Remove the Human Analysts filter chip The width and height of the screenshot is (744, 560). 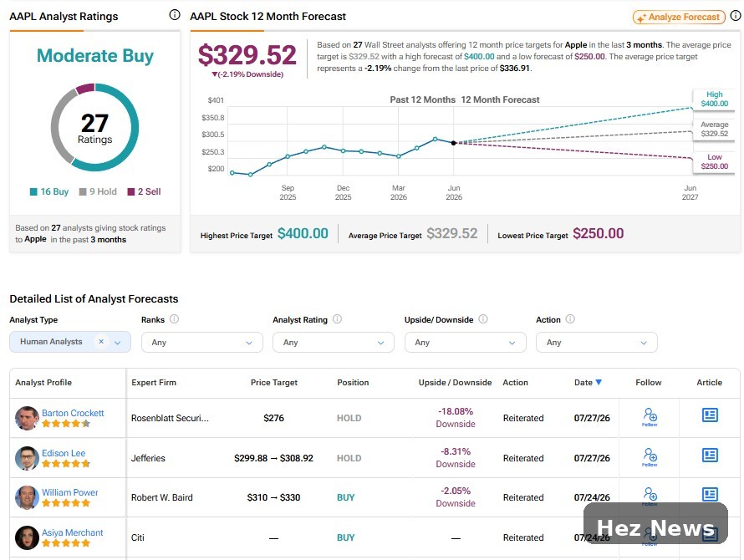pyautogui.click(x=101, y=341)
